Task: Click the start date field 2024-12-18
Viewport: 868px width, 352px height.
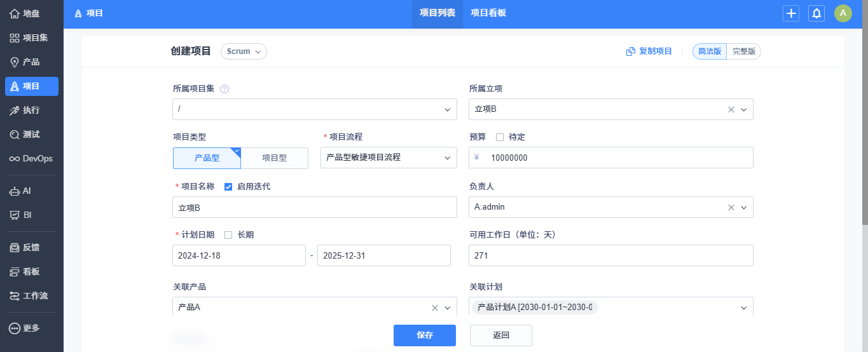Action: point(239,255)
